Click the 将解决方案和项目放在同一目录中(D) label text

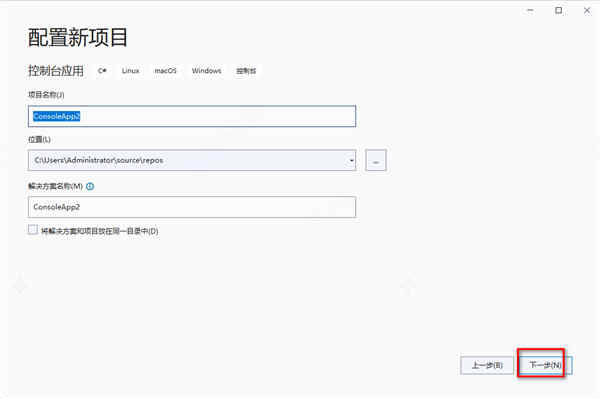99,231
